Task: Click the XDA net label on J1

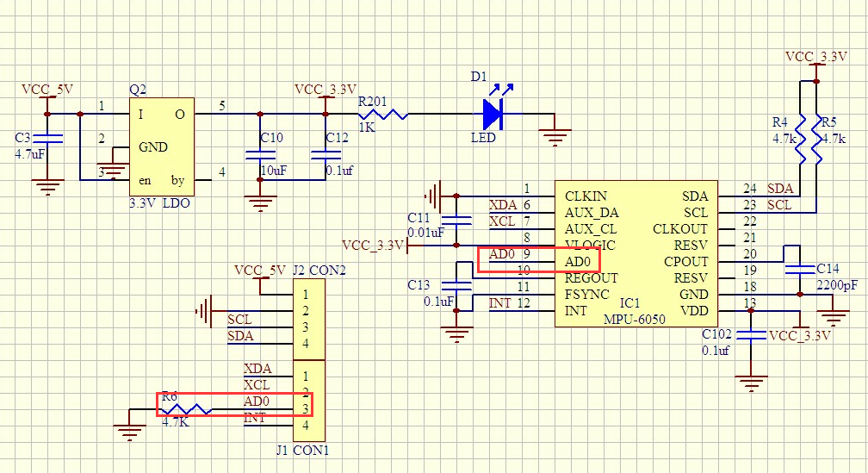Action: tap(257, 369)
